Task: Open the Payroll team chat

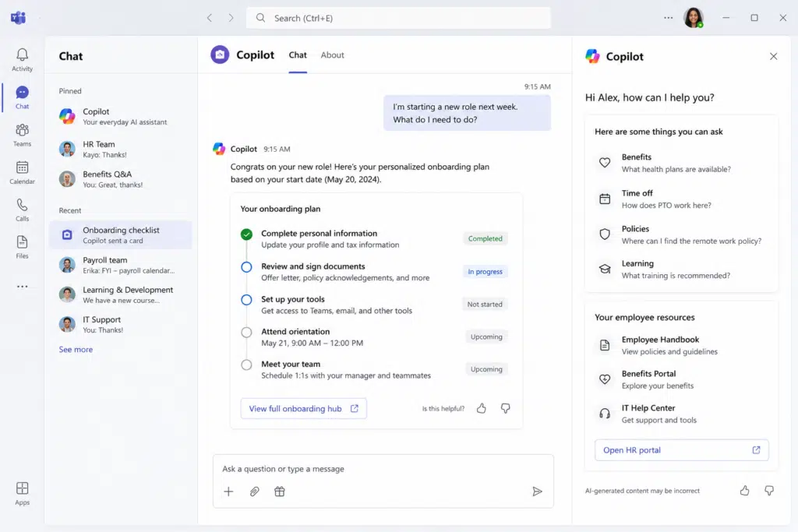Action: click(x=121, y=265)
